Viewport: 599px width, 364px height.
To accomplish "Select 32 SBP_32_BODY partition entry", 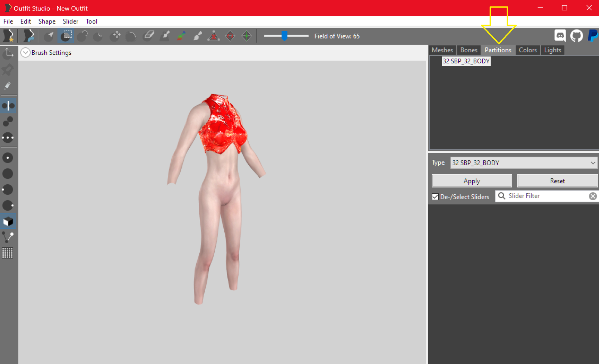I will tap(466, 61).
